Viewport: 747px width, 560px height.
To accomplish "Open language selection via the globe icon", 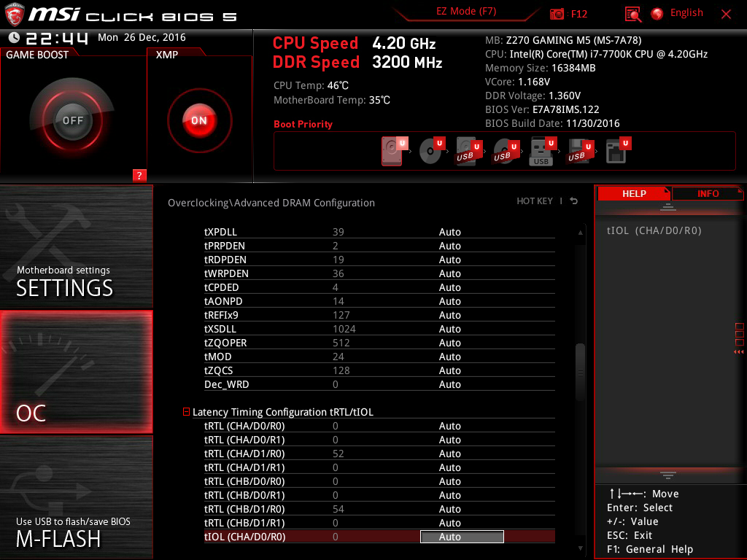I will point(657,14).
